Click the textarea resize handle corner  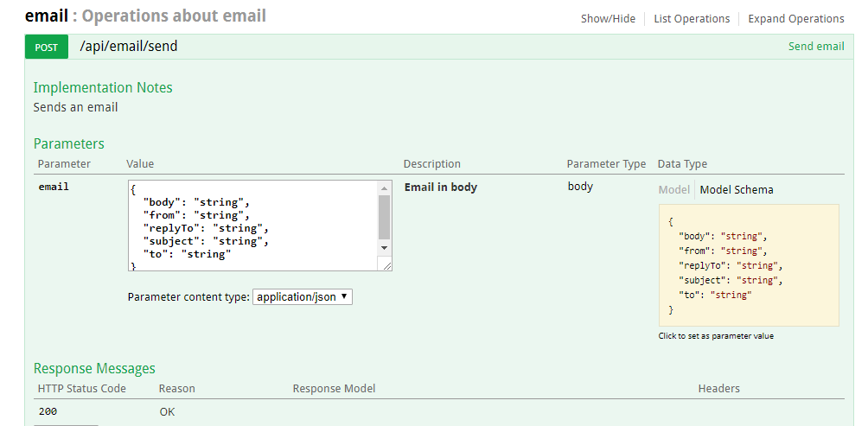386,265
